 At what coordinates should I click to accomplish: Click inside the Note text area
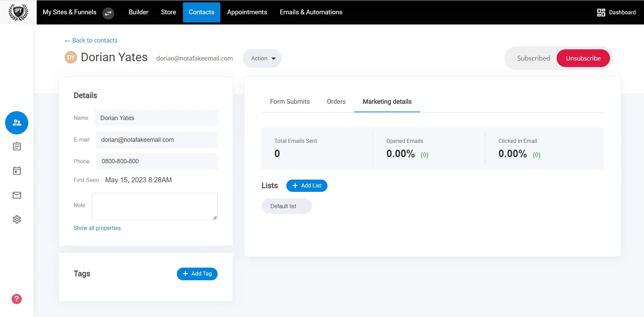click(155, 206)
